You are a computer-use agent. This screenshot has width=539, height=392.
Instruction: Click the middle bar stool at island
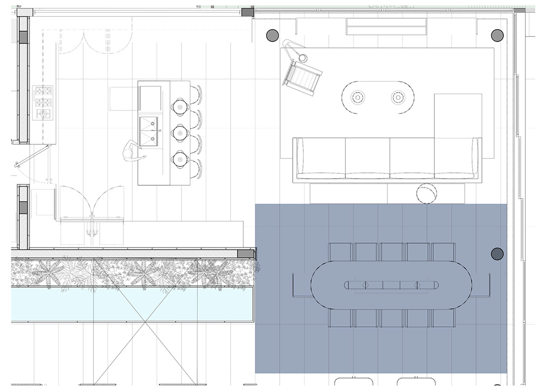pos(180,132)
